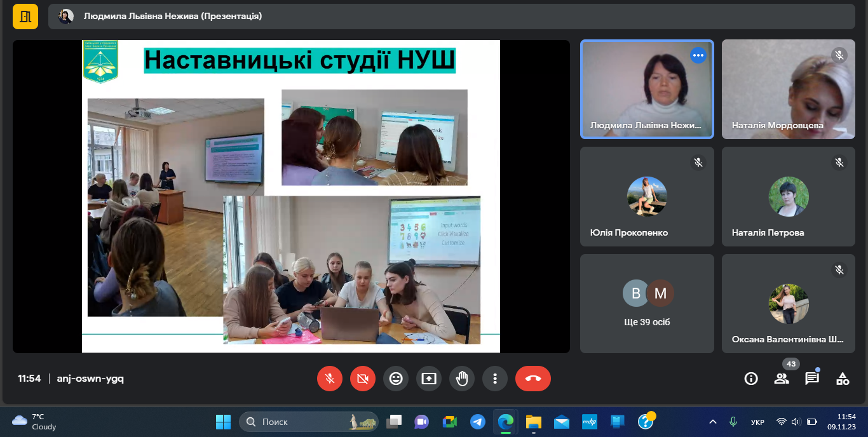Switch input language УКР in taskbar
Viewport: 868px width, 437px height.
pos(757,422)
